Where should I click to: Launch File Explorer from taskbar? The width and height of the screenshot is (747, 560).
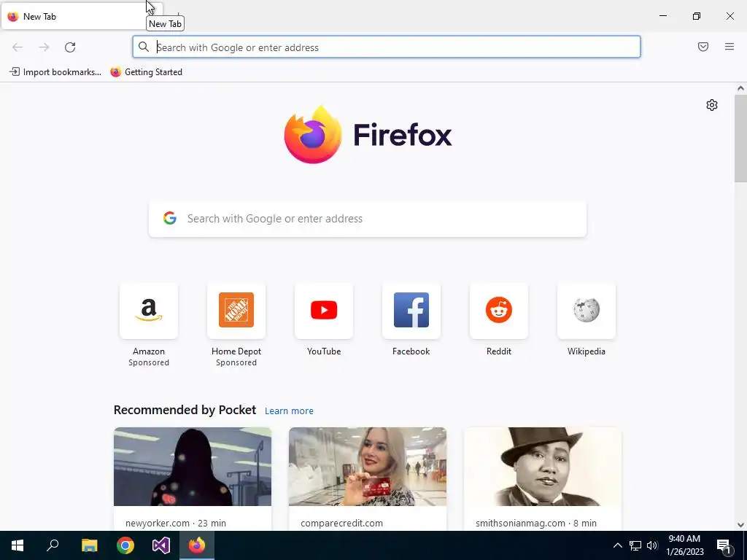pos(89,545)
